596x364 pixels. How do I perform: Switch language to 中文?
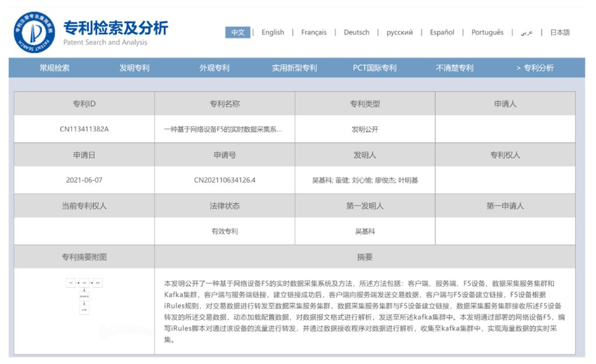[x=237, y=32]
